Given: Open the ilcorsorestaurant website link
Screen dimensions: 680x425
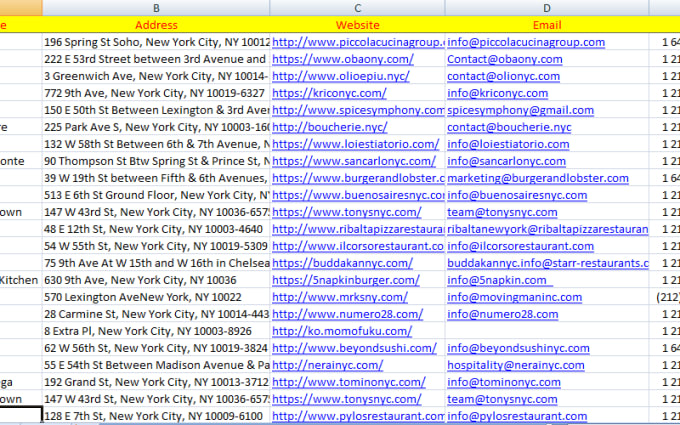Looking at the screenshot, I should [358, 246].
